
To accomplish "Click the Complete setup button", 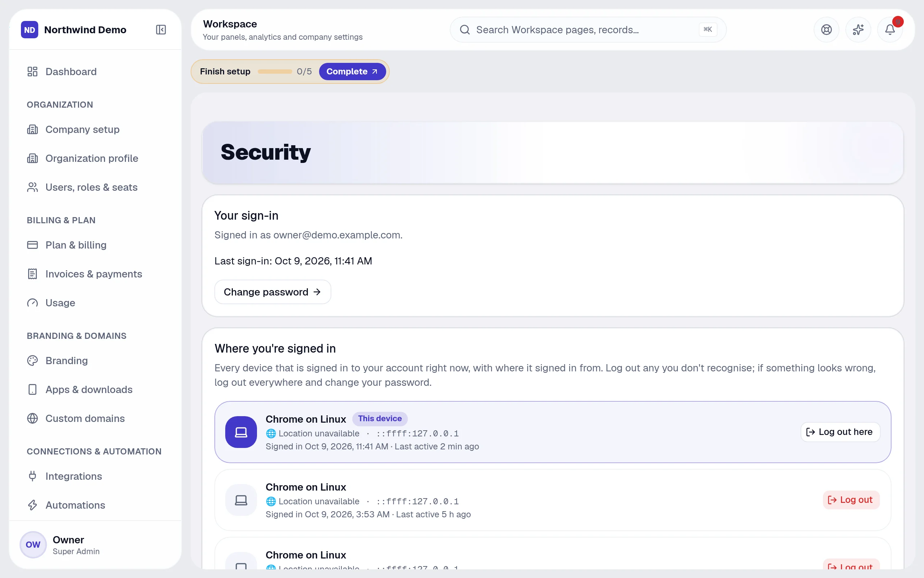I will click(352, 72).
